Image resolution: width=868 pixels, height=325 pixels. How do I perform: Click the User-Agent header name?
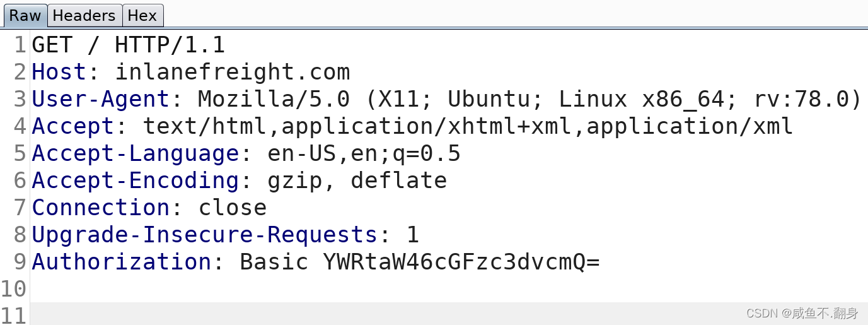[101, 100]
